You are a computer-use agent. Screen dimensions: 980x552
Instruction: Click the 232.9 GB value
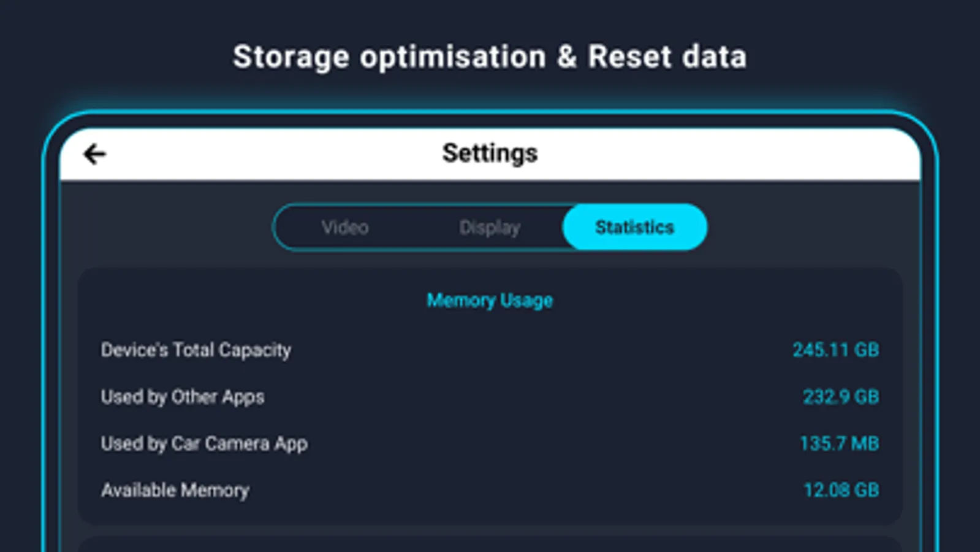click(841, 397)
